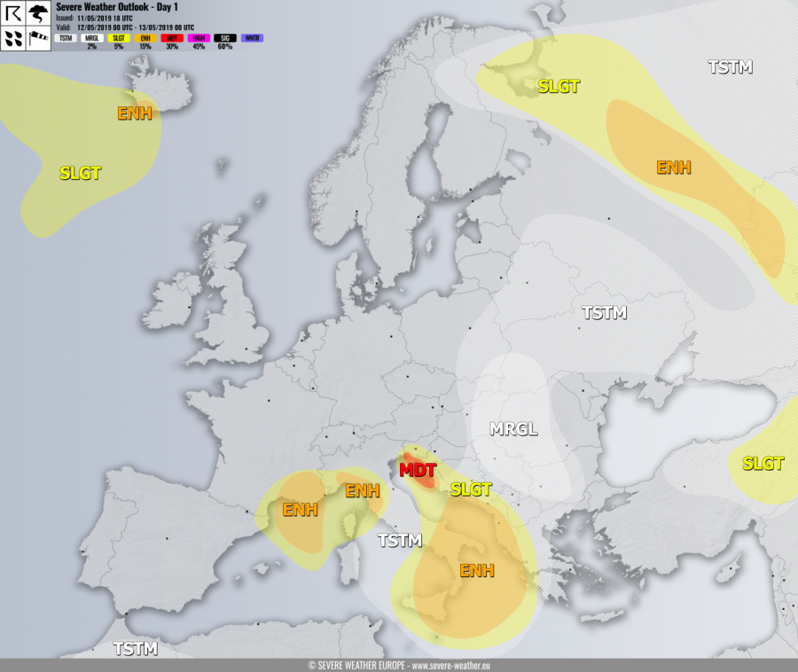Select the yellow SLGT legend swatch
The width and height of the screenshot is (798, 672).
coord(119,38)
